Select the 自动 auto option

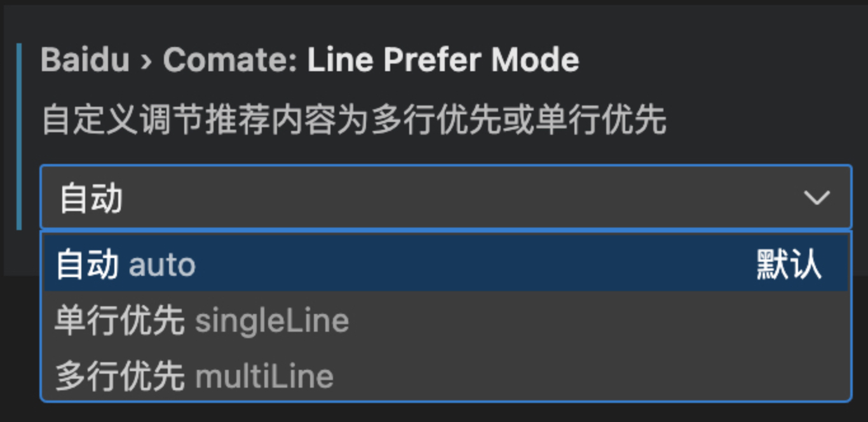(445, 264)
